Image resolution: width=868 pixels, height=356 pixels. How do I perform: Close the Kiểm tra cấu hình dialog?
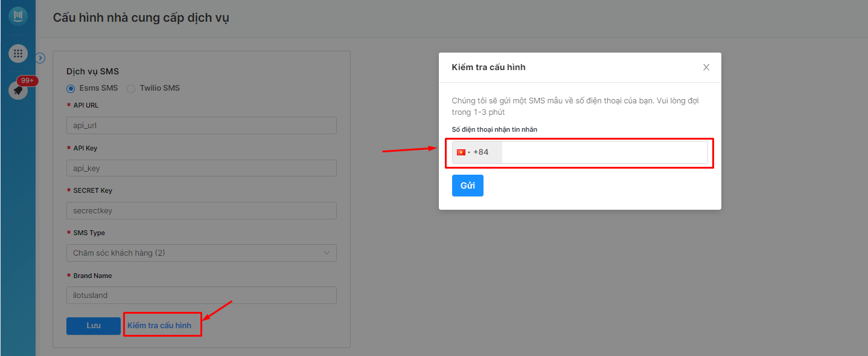706,67
